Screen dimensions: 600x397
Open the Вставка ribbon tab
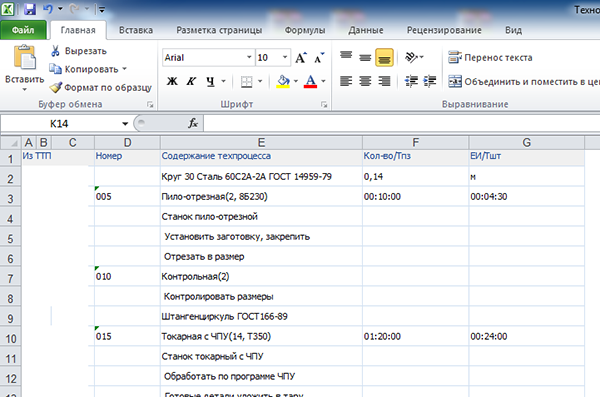pyautogui.click(x=136, y=30)
